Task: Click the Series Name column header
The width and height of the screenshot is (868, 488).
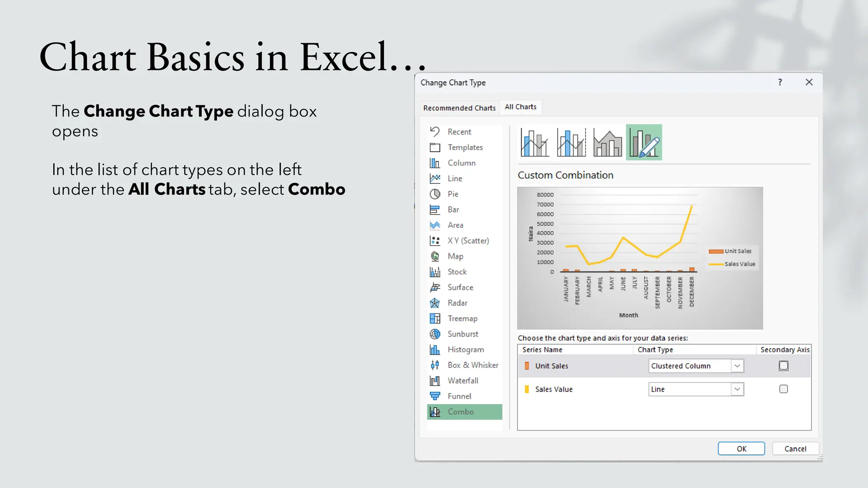Action: click(x=542, y=350)
